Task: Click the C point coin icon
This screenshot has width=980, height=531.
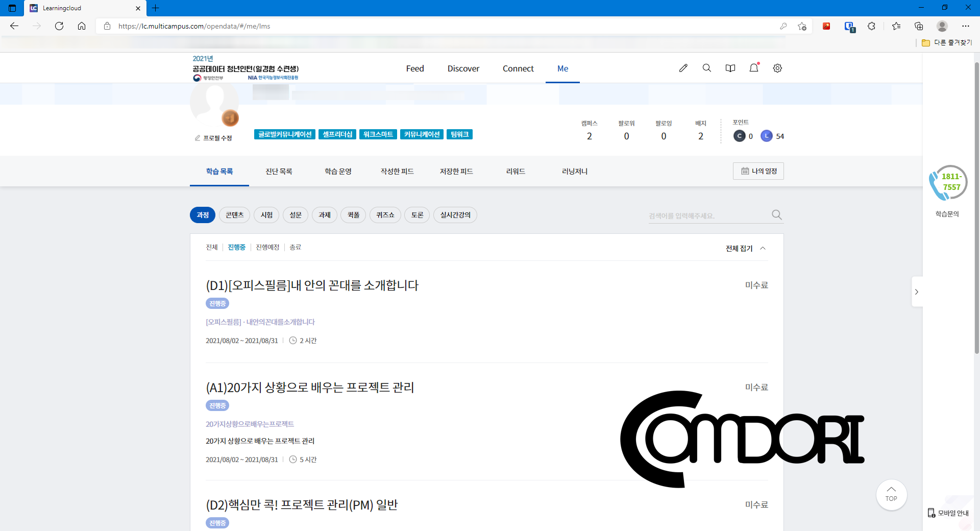Action: click(x=740, y=136)
